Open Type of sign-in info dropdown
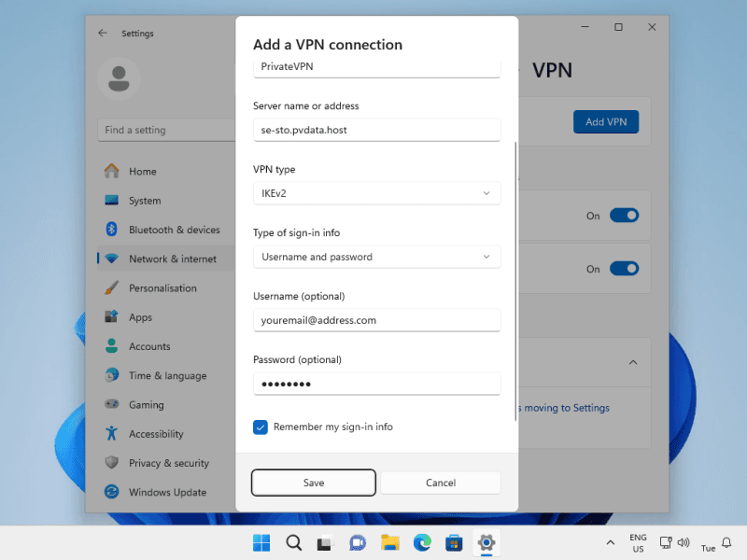Viewport: 747px width, 560px height. [376, 257]
